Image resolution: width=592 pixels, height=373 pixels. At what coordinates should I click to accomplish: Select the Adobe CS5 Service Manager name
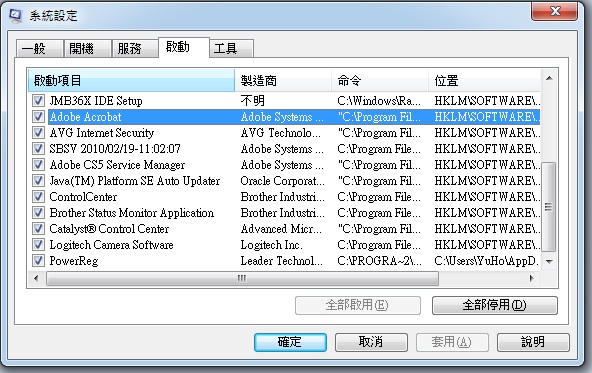117,165
